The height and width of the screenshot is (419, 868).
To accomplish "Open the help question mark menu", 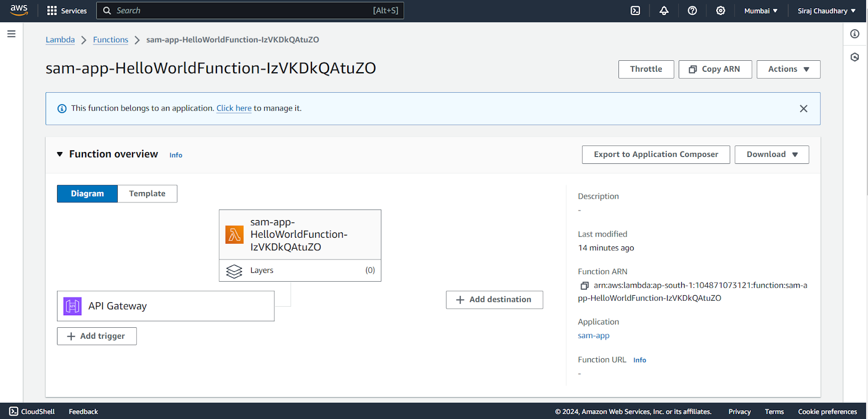I will coord(692,11).
